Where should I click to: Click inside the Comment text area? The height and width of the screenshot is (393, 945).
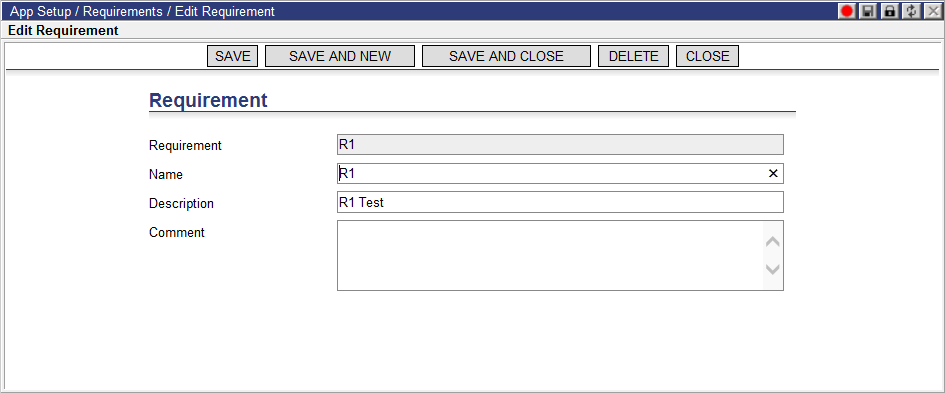click(x=550, y=256)
